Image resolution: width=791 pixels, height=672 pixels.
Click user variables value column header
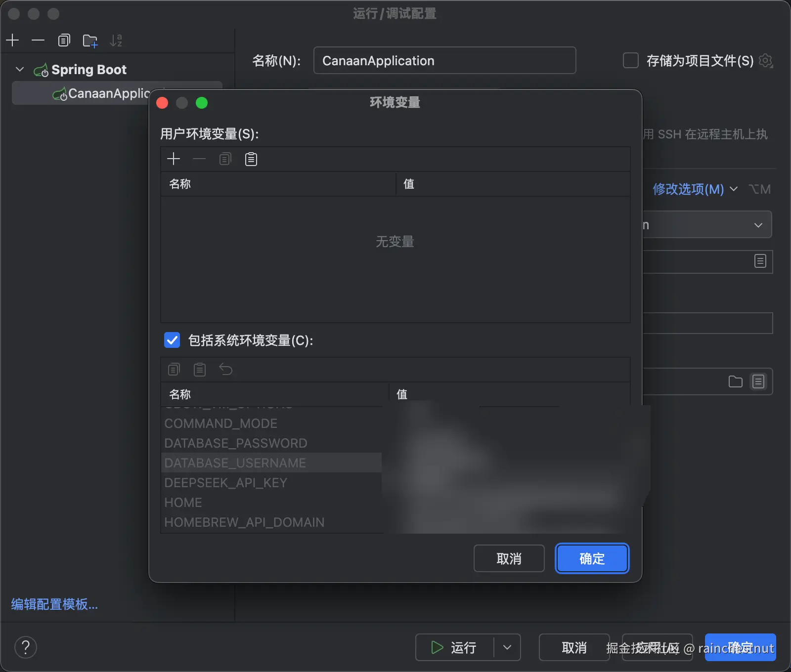[x=513, y=184]
